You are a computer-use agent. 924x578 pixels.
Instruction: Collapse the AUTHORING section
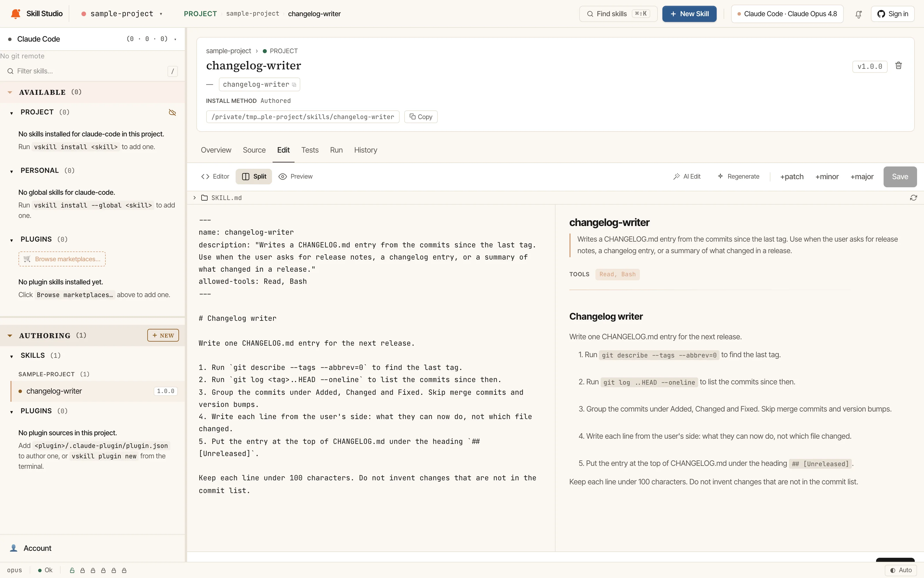pos(10,336)
